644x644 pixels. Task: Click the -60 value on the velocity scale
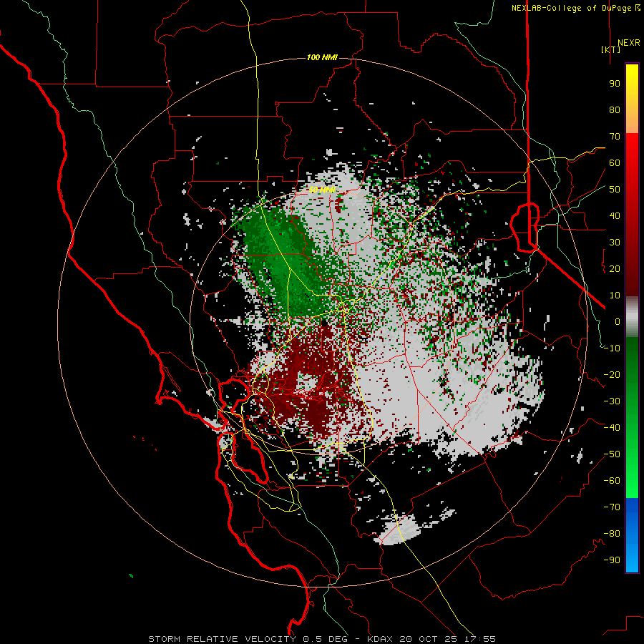(x=612, y=481)
